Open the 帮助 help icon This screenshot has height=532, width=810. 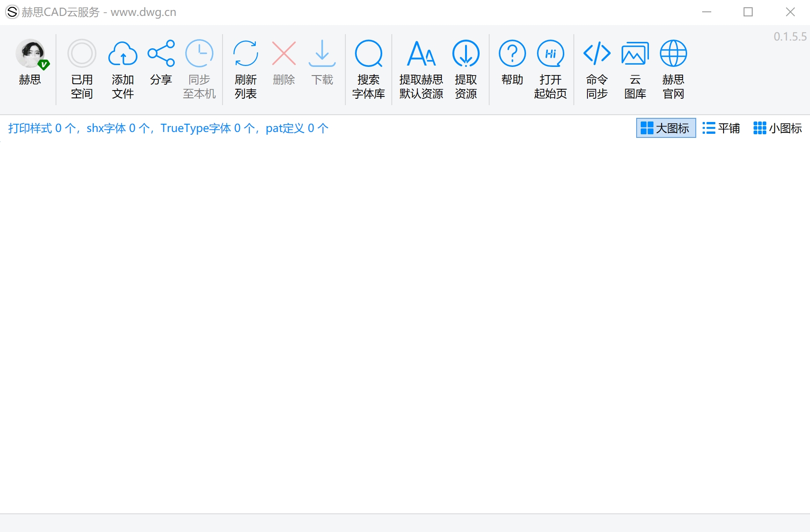pos(512,54)
